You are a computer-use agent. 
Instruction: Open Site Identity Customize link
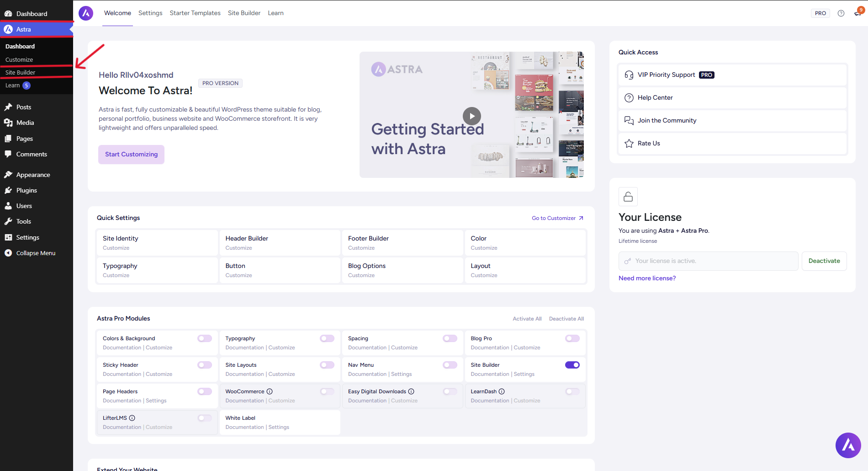116,248
